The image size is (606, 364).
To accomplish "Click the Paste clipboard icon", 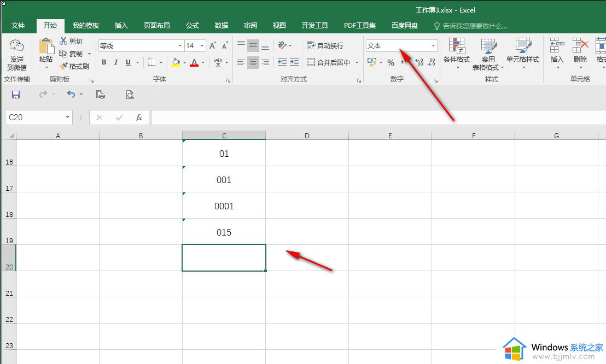I will (x=46, y=46).
